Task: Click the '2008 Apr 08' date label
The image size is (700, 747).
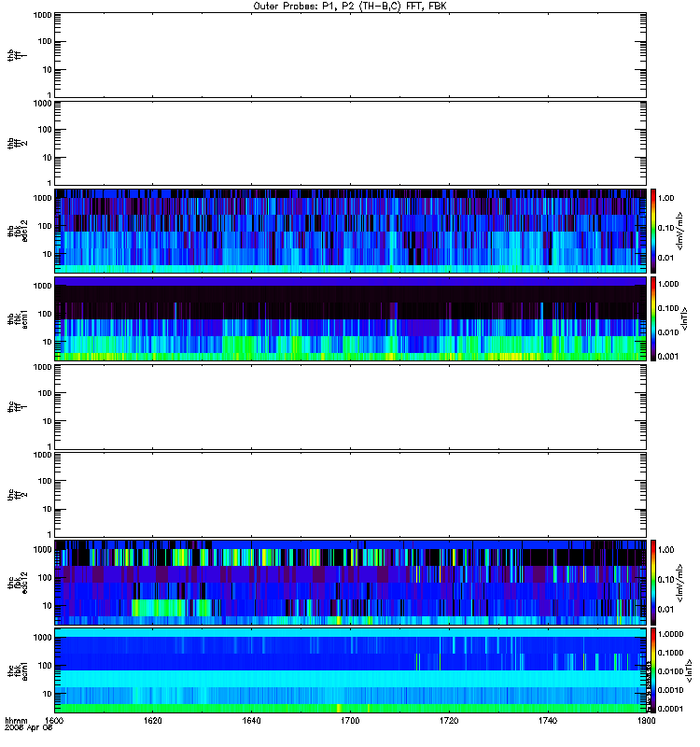Action: 28,728
